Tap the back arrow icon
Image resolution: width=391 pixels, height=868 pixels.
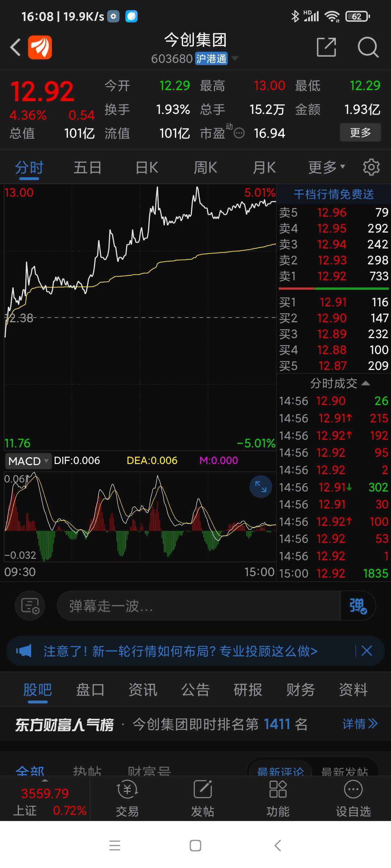tap(15, 47)
